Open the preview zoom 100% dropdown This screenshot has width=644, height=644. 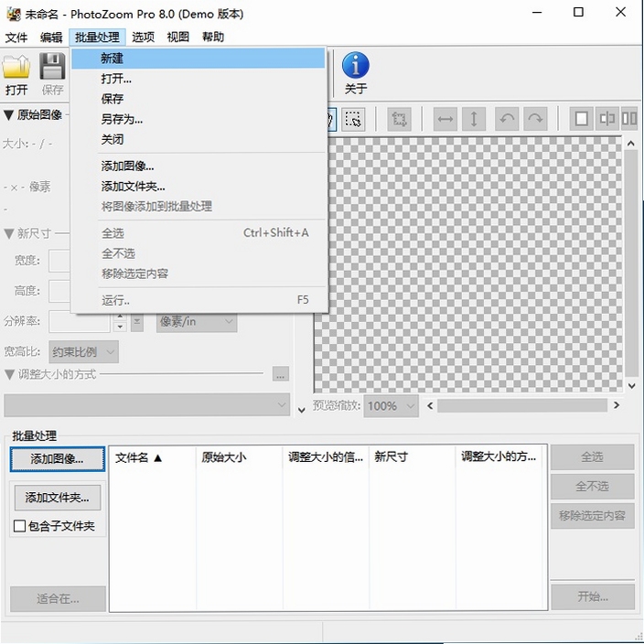click(x=391, y=406)
